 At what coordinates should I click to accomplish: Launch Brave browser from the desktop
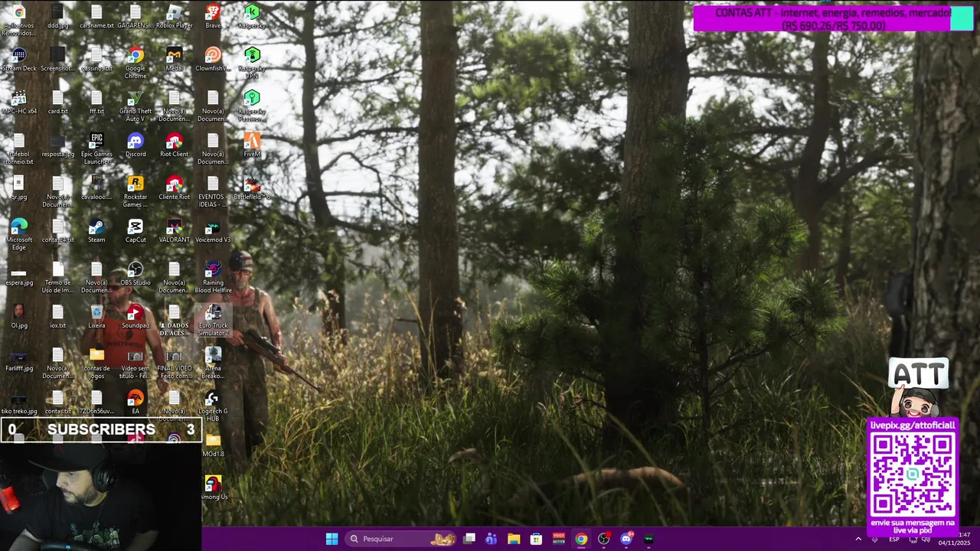pos(213,17)
